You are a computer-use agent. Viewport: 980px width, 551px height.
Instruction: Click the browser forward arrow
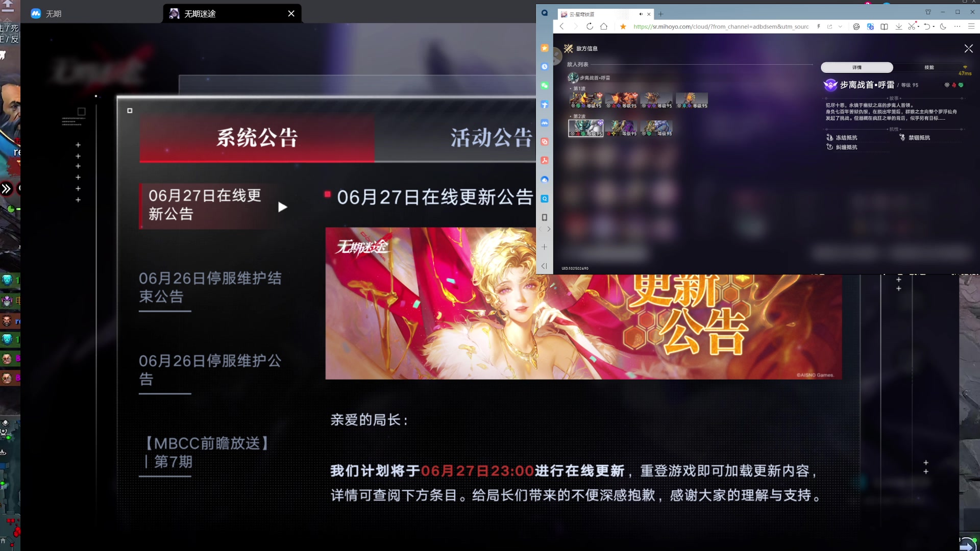tap(575, 27)
